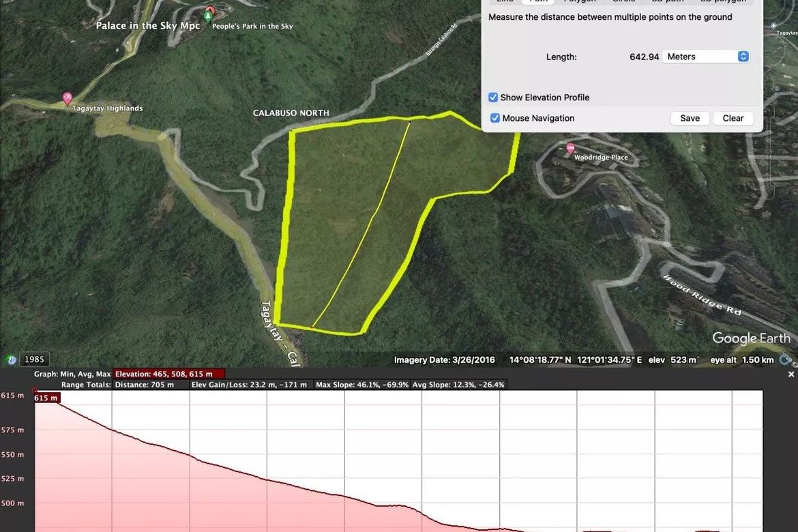Click the Palace in the Sky Mpc label
Image resolution: width=798 pixels, height=532 pixels.
pos(147,25)
